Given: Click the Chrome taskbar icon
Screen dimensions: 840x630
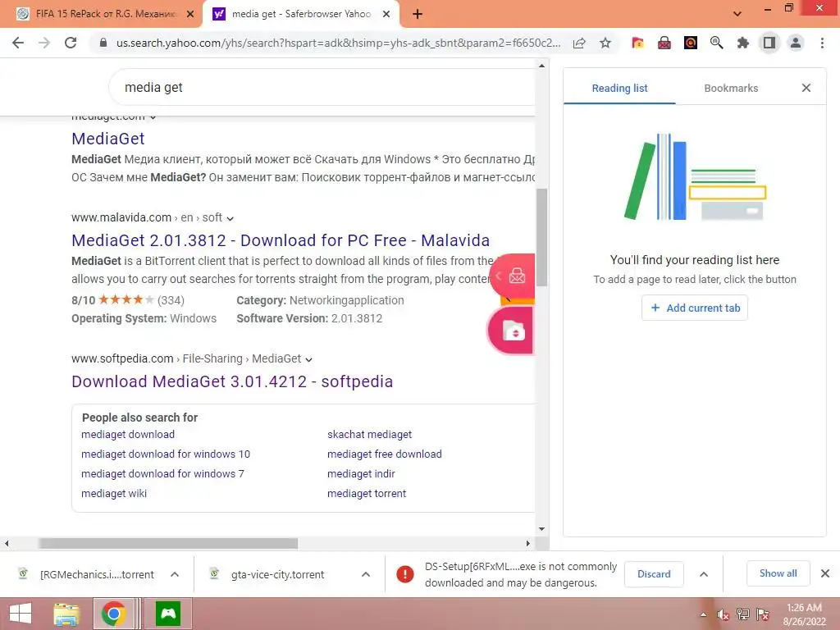Looking at the screenshot, I should [113, 614].
